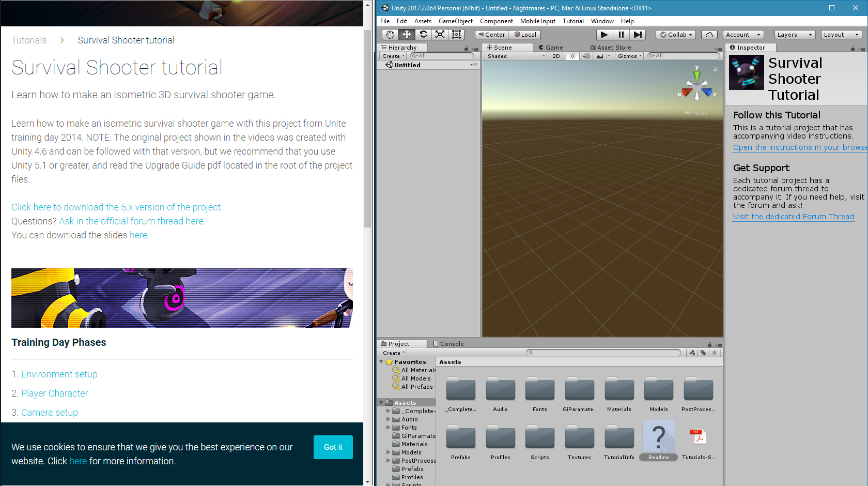Toggle 2D scene view mode

[556, 56]
